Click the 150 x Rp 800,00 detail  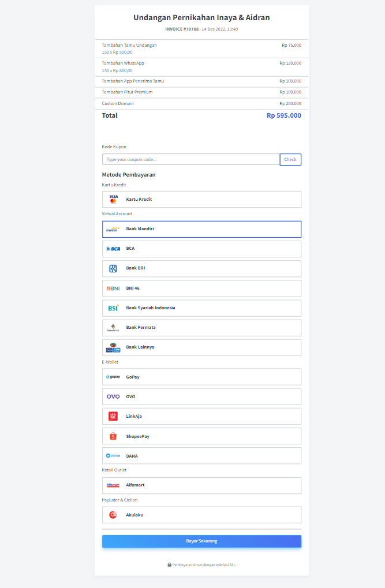coord(117,70)
